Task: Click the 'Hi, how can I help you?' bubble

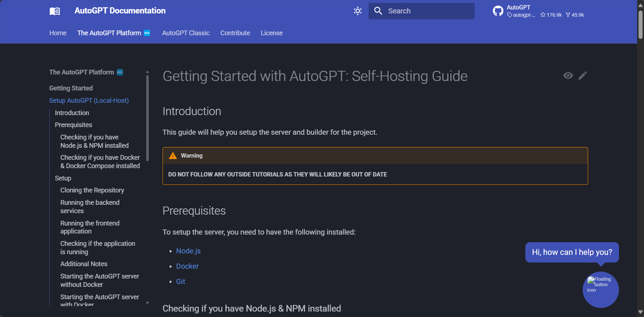Action: click(572, 252)
